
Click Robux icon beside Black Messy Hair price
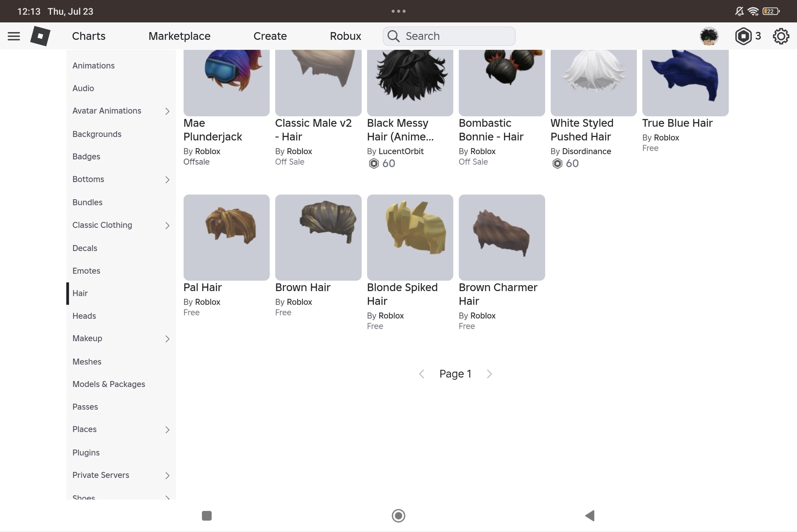[374, 163]
